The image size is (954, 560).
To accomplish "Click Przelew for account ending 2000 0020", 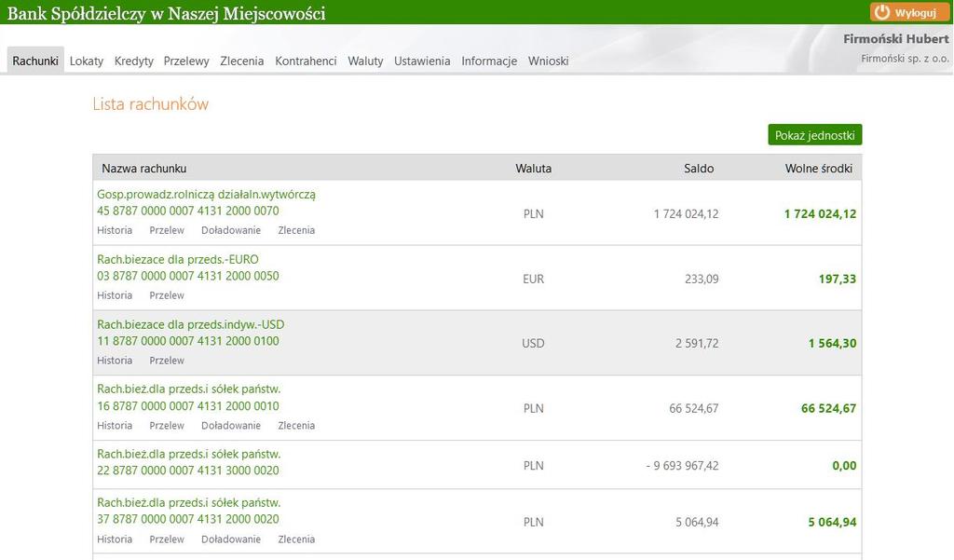I will tap(167, 540).
